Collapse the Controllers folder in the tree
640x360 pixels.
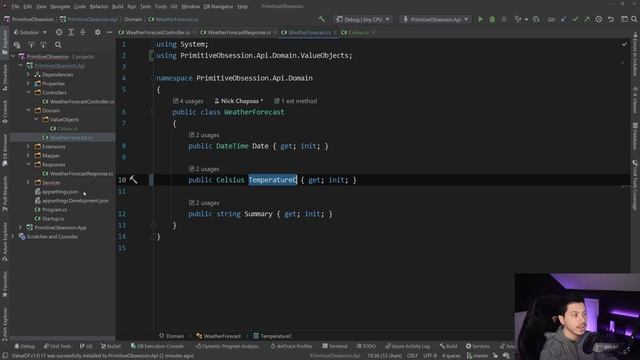pos(29,93)
